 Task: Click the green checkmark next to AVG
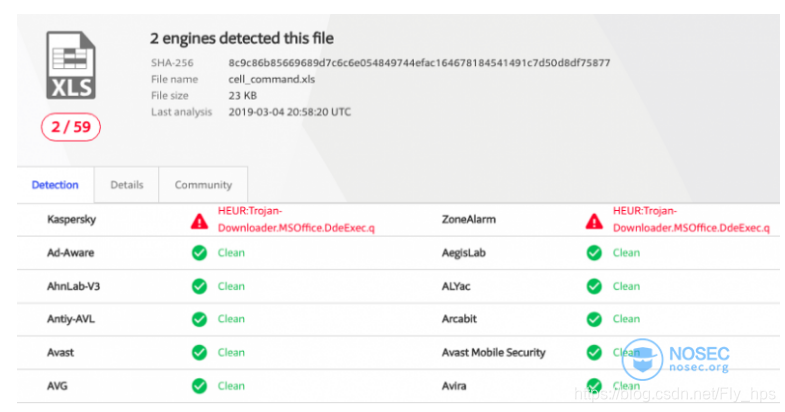pos(199,386)
